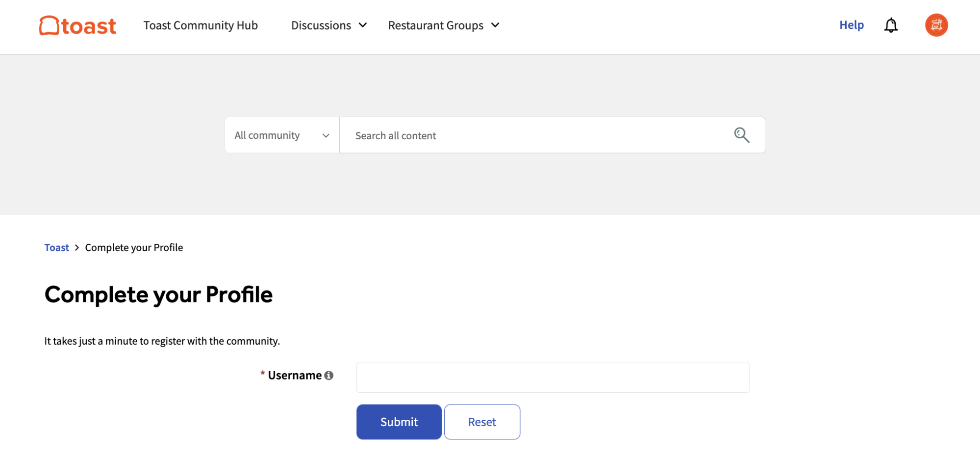Open the Discussions menu
This screenshot has width=980, height=460.
coord(321,26)
